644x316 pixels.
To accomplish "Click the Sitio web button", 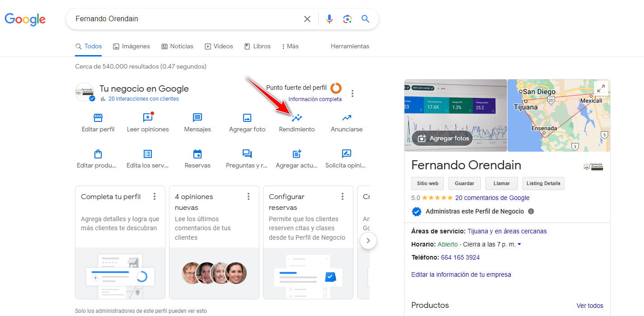I will [427, 183].
